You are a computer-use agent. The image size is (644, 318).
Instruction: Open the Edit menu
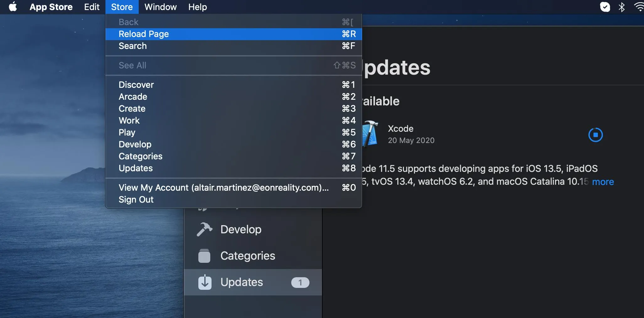[92, 7]
